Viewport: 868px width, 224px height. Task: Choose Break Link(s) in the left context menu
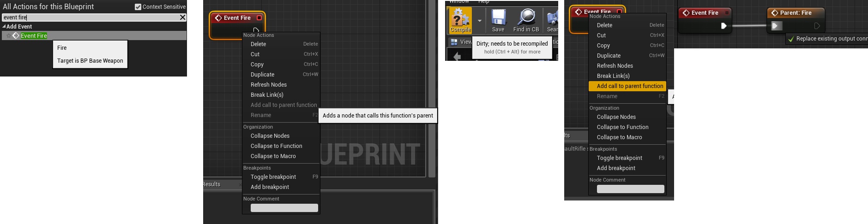(281, 95)
